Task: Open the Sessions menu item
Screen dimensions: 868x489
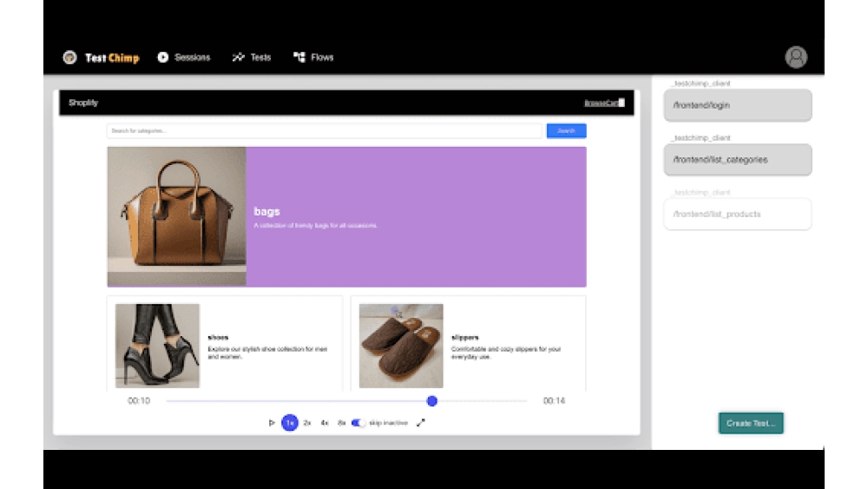Action: coord(184,57)
